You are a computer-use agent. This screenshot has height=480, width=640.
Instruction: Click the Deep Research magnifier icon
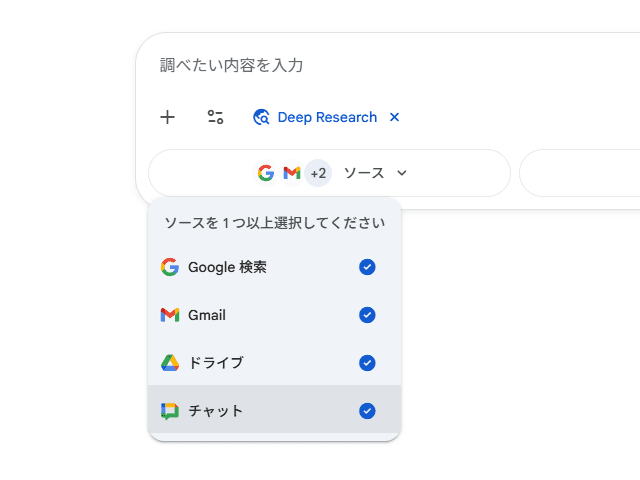(x=262, y=117)
